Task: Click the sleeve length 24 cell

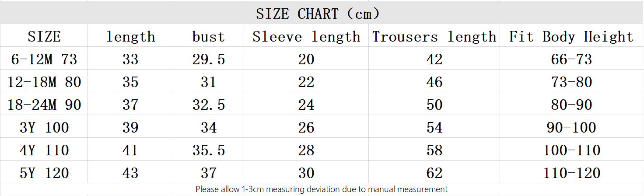Action: [x=306, y=105]
